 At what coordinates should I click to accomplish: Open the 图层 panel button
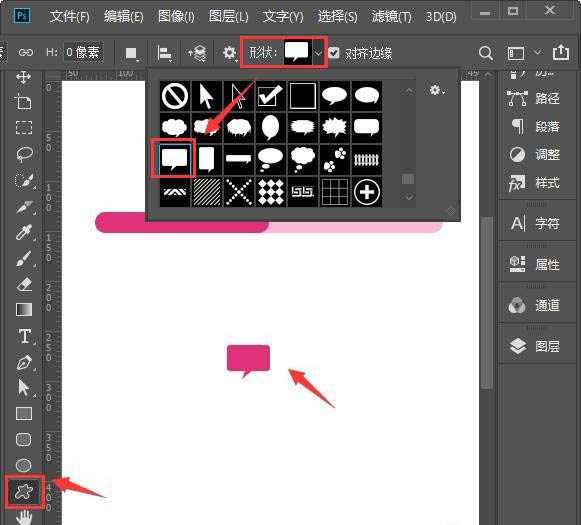click(535, 346)
